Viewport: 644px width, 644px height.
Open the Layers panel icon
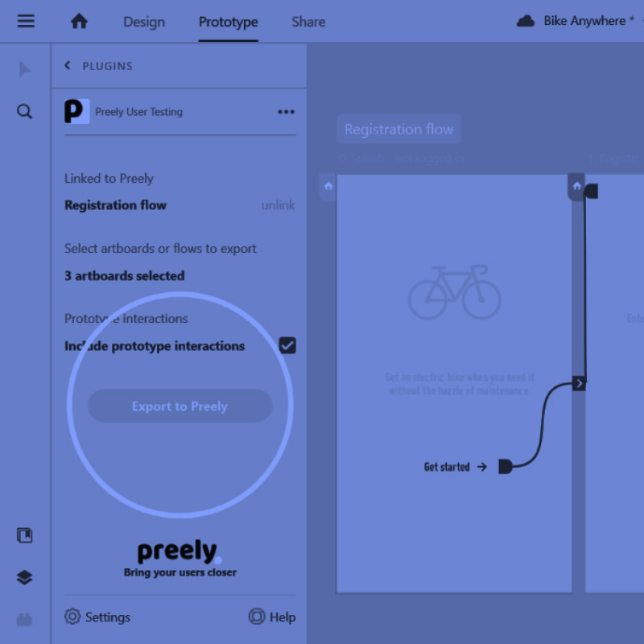tap(25, 577)
